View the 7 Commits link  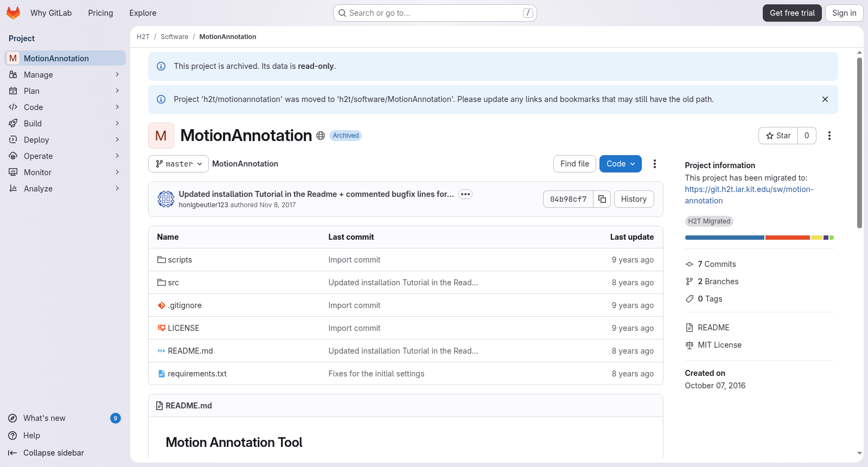click(x=711, y=264)
